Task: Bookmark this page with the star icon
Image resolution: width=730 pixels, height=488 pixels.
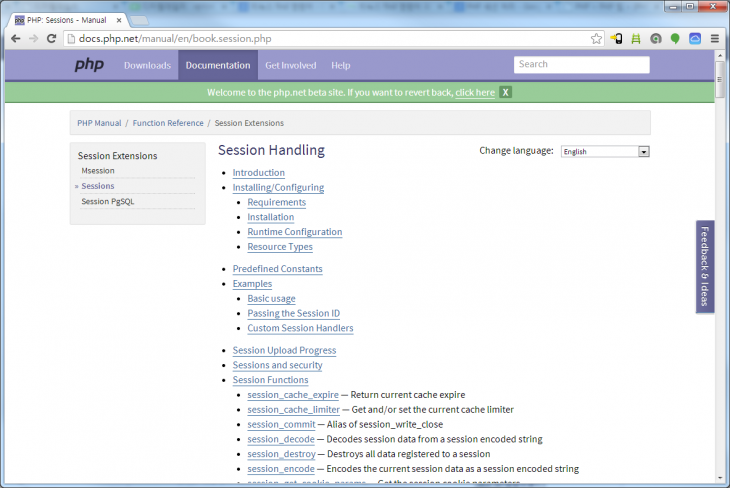Action: [x=596, y=38]
